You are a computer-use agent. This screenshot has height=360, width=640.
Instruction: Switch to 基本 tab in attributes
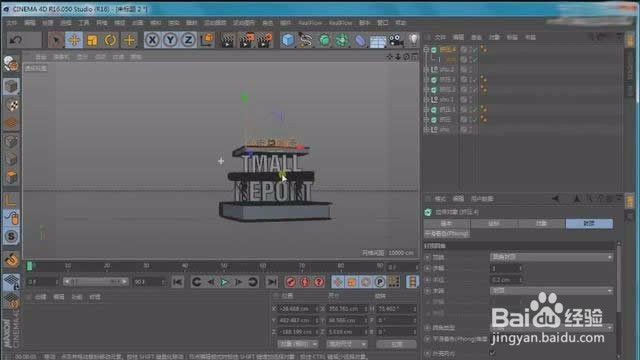[447, 224]
